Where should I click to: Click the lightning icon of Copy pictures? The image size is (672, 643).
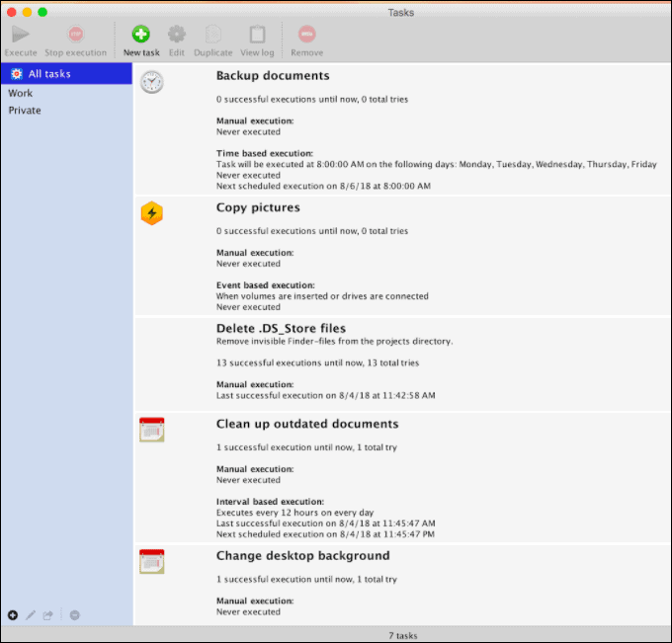tap(152, 213)
